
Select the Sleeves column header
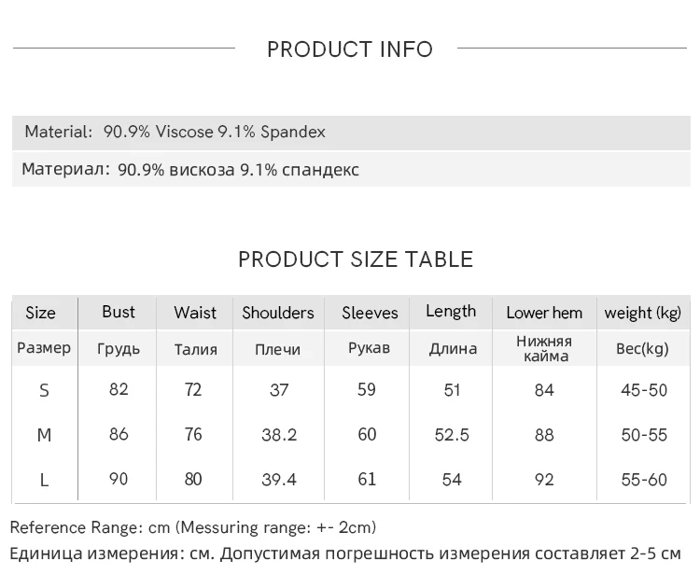coord(370,313)
